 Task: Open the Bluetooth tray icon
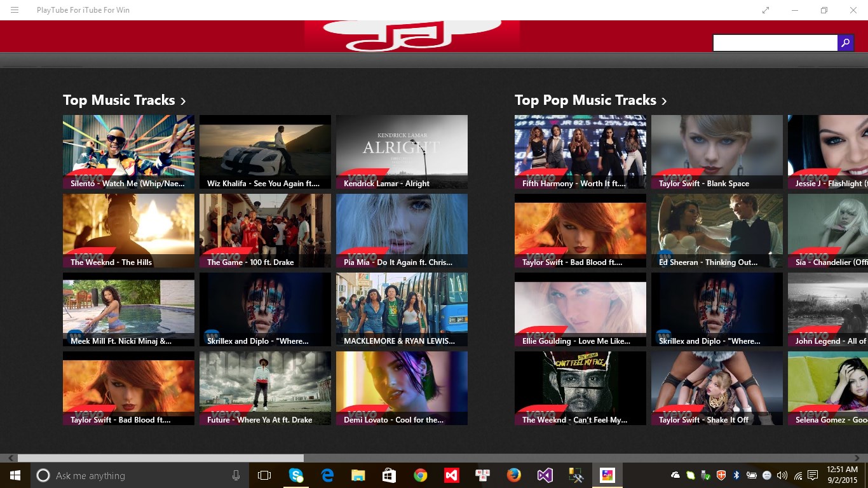(x=736, y=475)
